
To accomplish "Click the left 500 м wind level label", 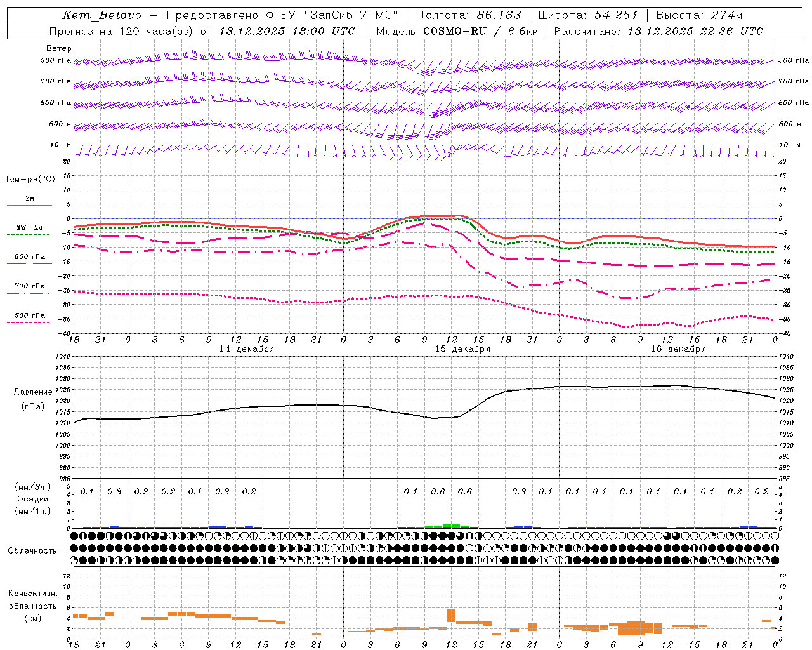I will [61, 124].
